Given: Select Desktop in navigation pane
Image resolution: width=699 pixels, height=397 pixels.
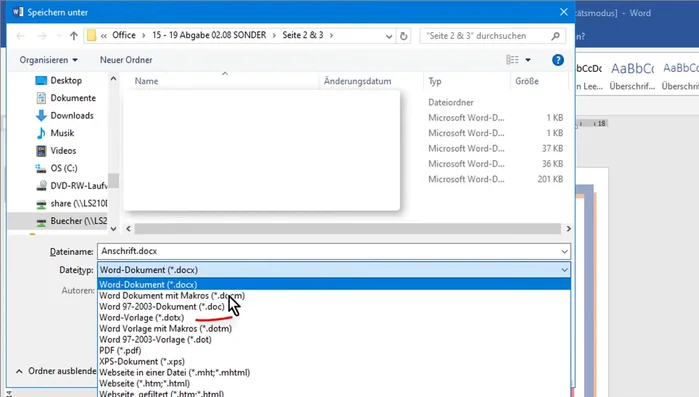Looking at the screenshot, I should pos(66,81).
